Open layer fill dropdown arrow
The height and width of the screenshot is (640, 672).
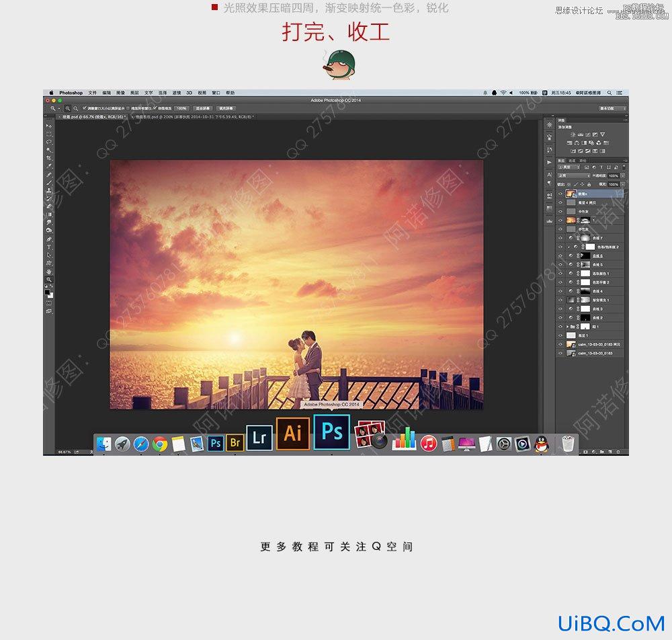point(623,184)
